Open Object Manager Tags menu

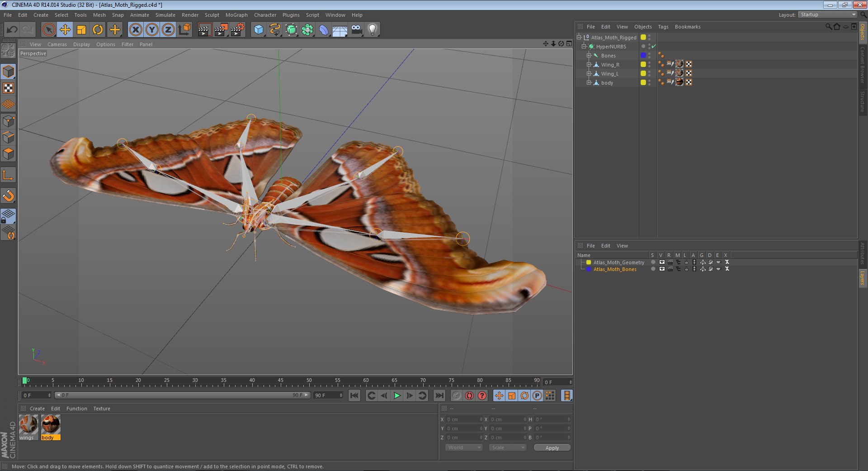pos(663,27)
